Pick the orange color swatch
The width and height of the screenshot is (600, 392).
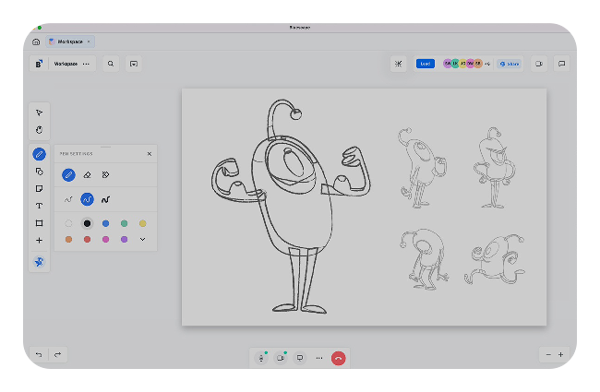point(68,239)
